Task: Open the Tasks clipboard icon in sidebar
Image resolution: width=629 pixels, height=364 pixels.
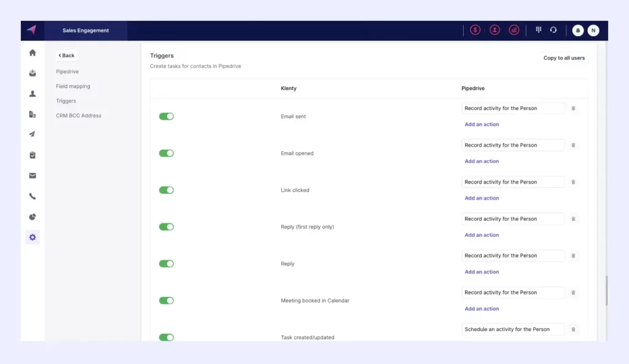Action: click(33, 155)
